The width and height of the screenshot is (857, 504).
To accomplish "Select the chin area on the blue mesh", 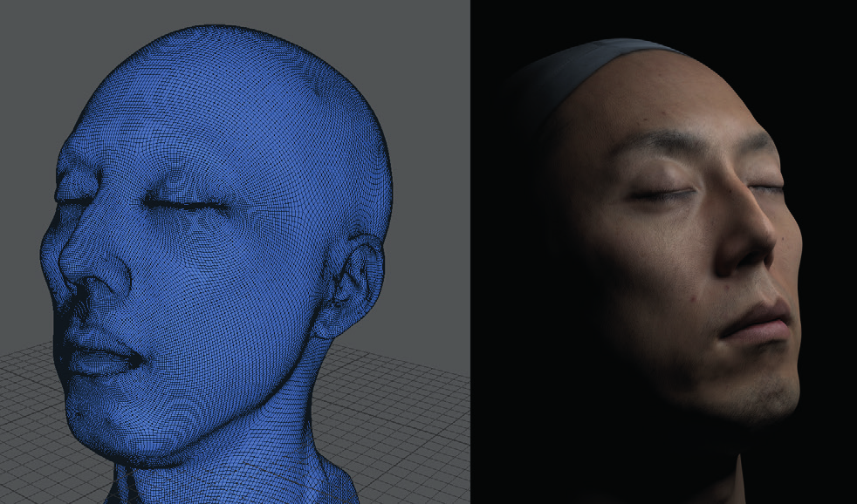I will [x=112, y=420].
